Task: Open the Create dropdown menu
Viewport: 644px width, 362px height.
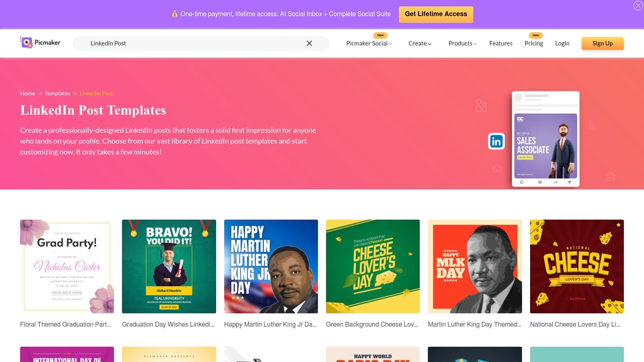Action: click(x=420, y=43)
